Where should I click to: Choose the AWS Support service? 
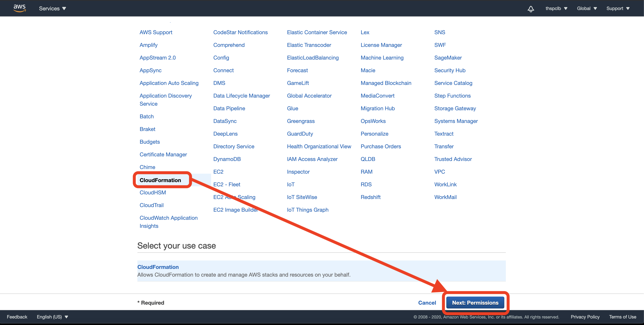coord(156,32)
